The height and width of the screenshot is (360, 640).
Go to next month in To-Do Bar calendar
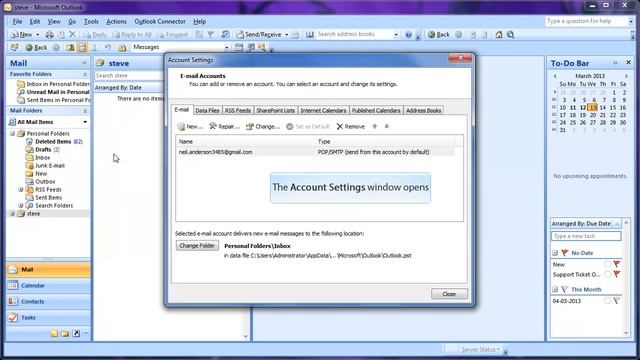click(x=626, y=76)
